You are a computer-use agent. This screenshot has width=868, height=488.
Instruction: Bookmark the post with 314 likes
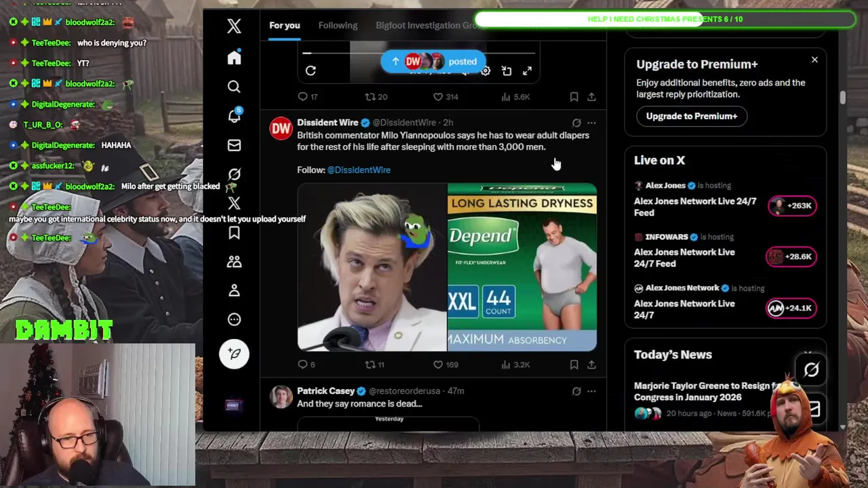[574, 97]
